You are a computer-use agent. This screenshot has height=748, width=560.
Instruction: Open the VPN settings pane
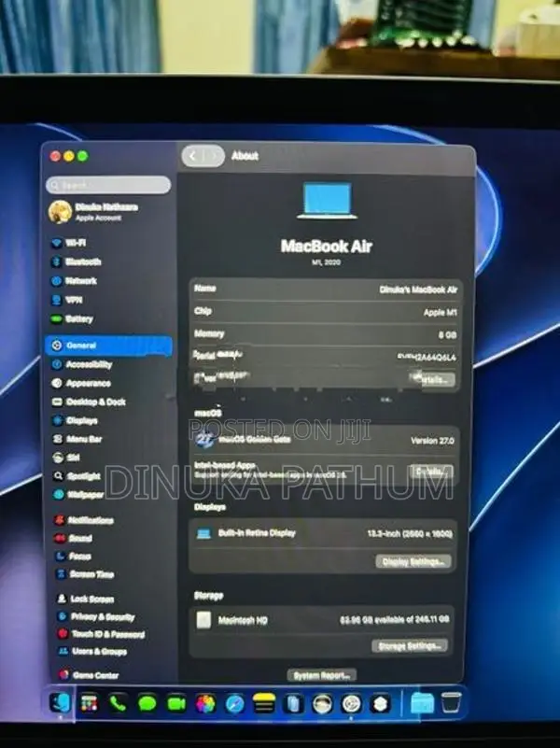[67, 300]
